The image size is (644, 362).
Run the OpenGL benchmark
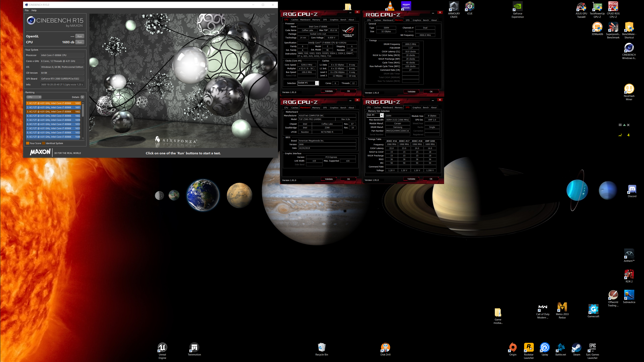pyautogui.click(x=79, y=36)
